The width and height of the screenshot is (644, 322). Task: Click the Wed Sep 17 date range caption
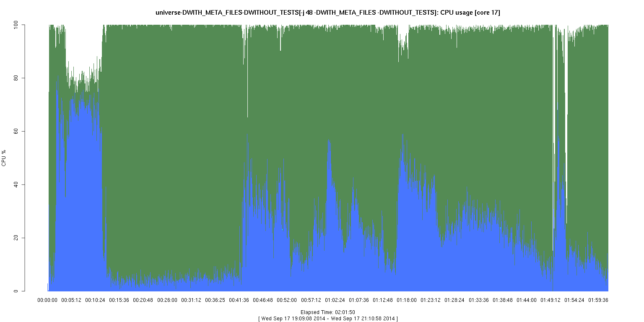pos(327,319)
